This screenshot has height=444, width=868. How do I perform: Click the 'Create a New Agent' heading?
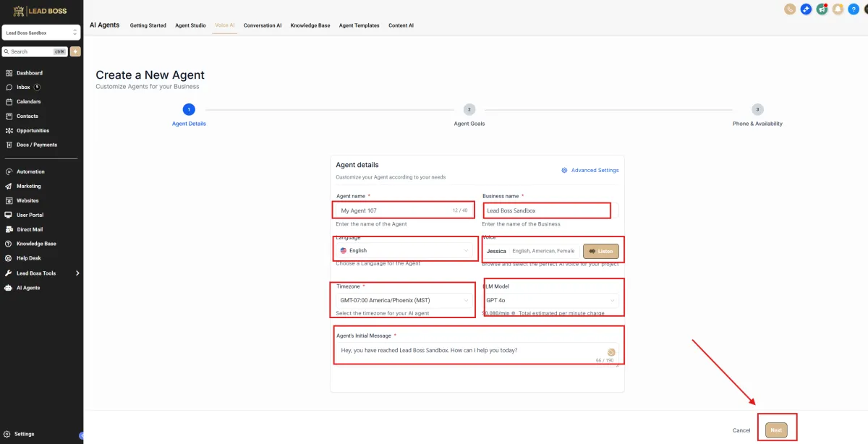[150, 75]
